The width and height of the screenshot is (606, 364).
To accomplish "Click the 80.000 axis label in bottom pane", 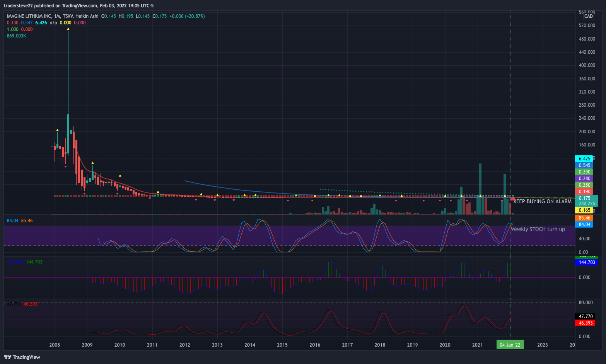I will (x=586, y=303).
